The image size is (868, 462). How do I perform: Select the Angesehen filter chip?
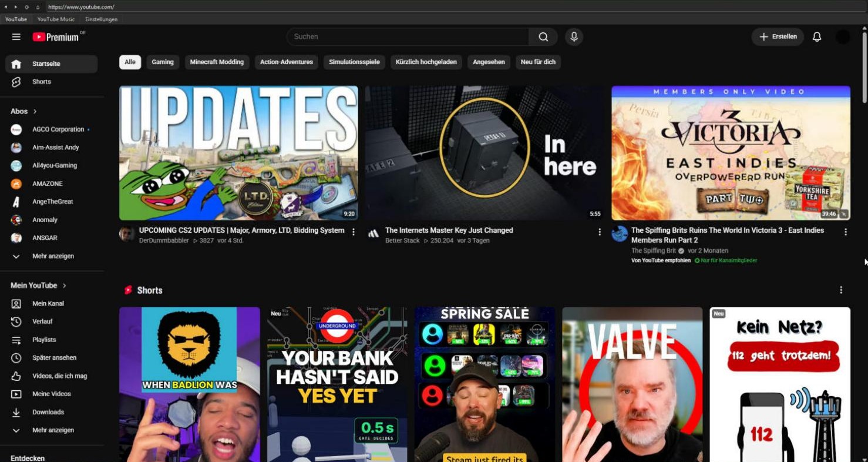click(x=489, y=62)
